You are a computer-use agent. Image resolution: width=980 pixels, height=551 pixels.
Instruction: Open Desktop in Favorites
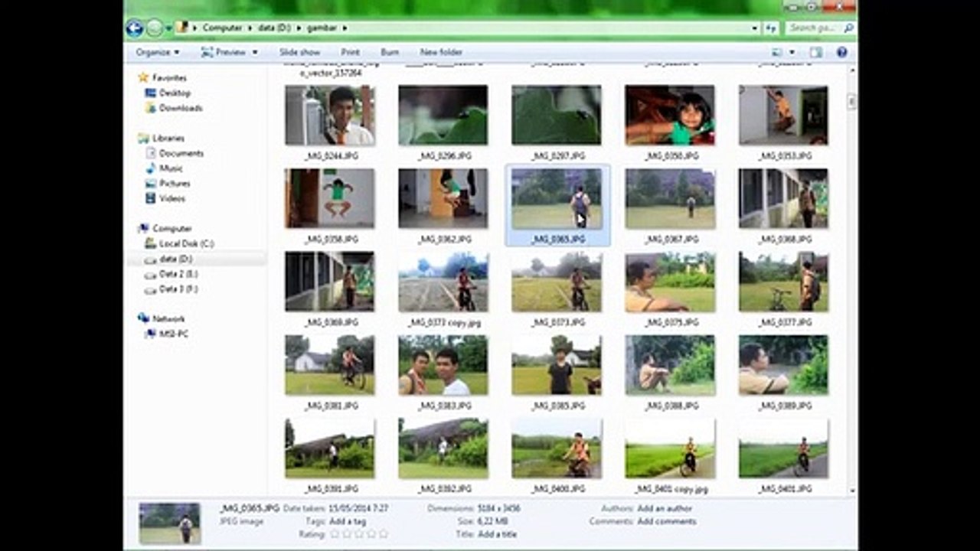click(x=168, y=93)
